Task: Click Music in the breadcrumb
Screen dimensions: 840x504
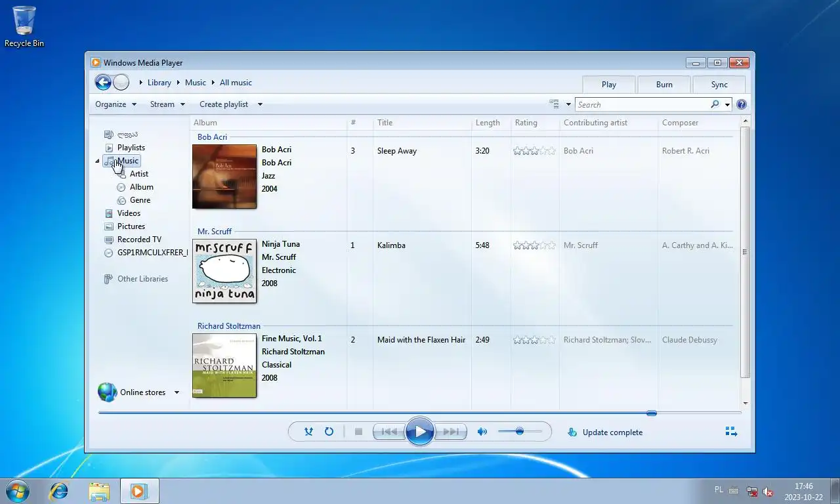Action: click(195, 83)
